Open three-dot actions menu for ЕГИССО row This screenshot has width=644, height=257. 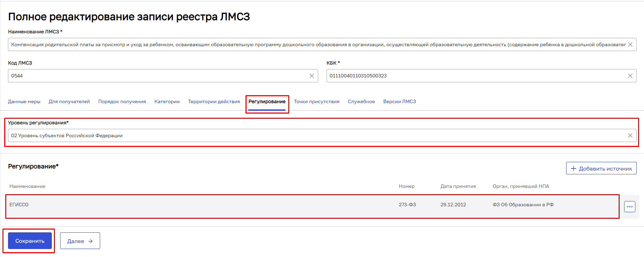point(629,207)
